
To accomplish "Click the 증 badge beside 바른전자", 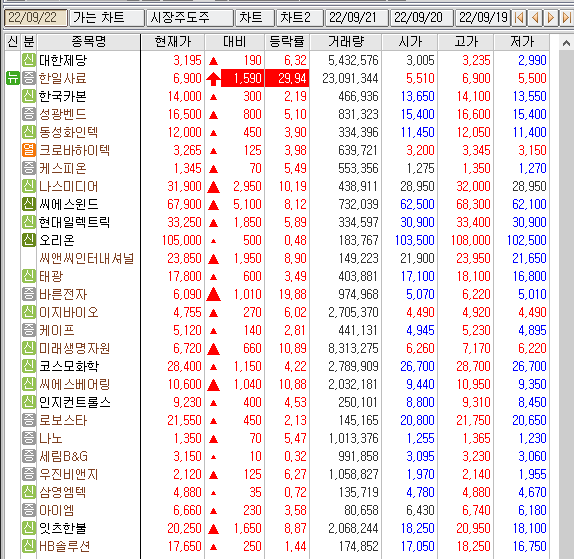I will coord(29,294).
